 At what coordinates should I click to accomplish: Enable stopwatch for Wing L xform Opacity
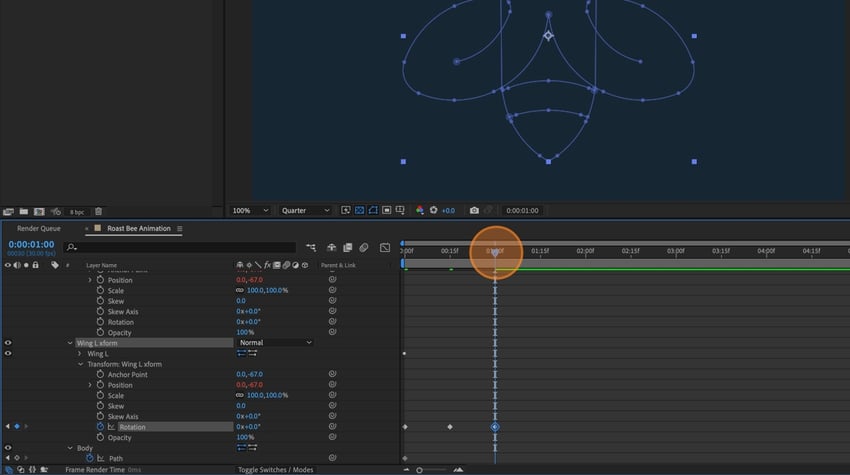click(x=100, y=437)
